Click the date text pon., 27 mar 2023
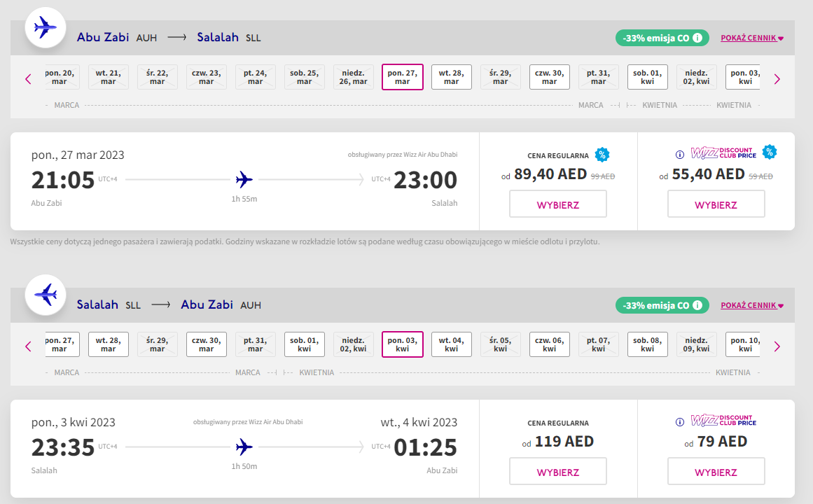This screenshot has width=813, height=504. pyautogui.click(x=78, y=155)
